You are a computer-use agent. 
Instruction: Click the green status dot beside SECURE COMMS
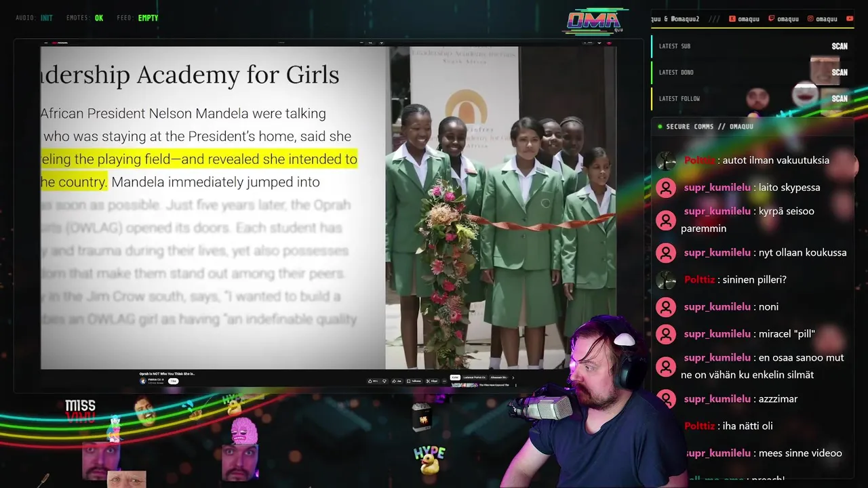click(660, 127)
